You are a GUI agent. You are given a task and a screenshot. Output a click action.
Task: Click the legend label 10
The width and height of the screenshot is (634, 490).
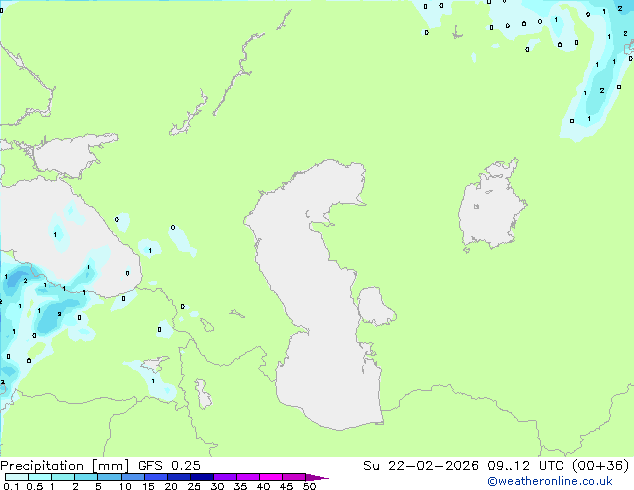pos(125,486)
